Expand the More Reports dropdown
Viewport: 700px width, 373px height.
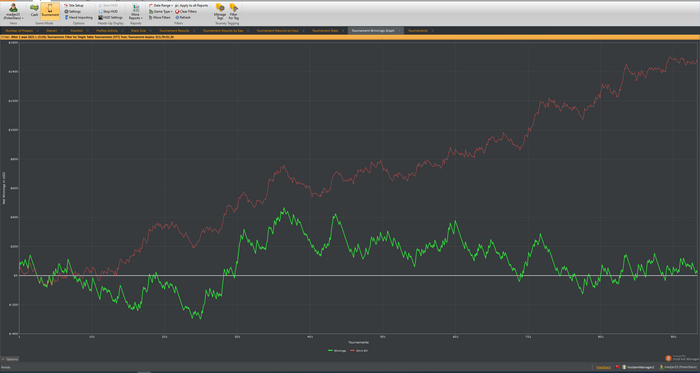136,12
